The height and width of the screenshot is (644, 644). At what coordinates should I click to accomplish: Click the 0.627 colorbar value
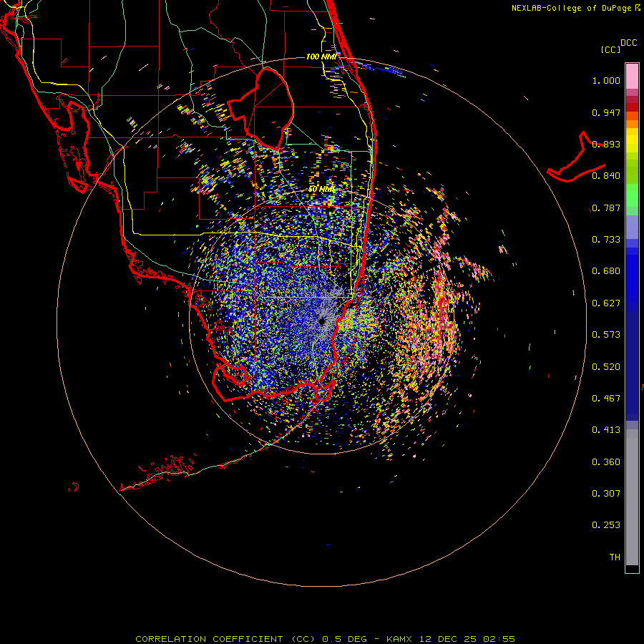pyautogui.click(x=606, y=303)
